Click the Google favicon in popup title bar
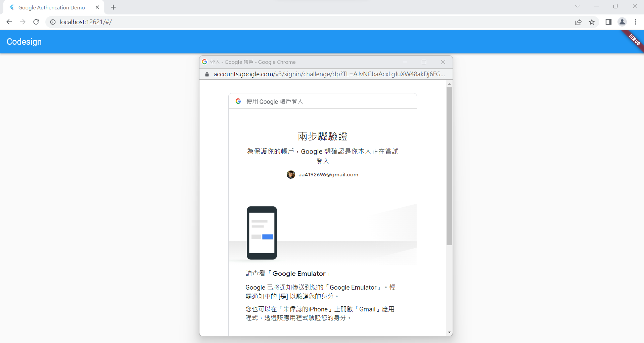The width and height of the screenshot is (644, 343). 204,62
